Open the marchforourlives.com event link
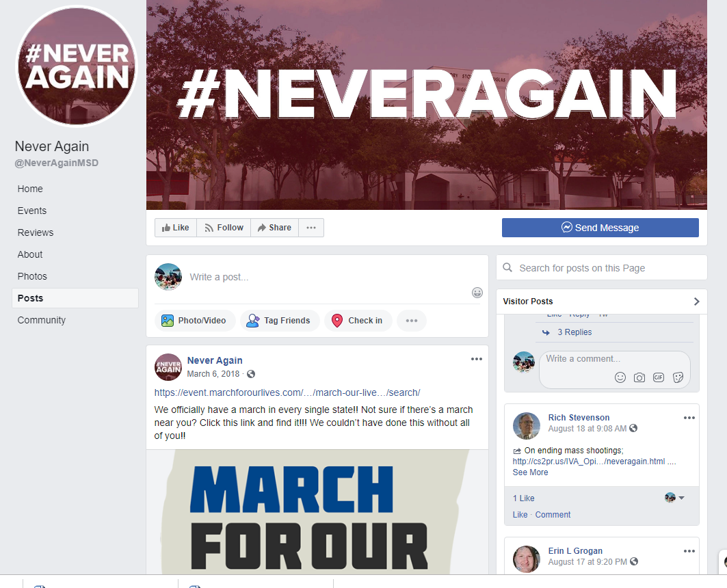727x588 pixels. pyautogui.click(x=287, y=392)
